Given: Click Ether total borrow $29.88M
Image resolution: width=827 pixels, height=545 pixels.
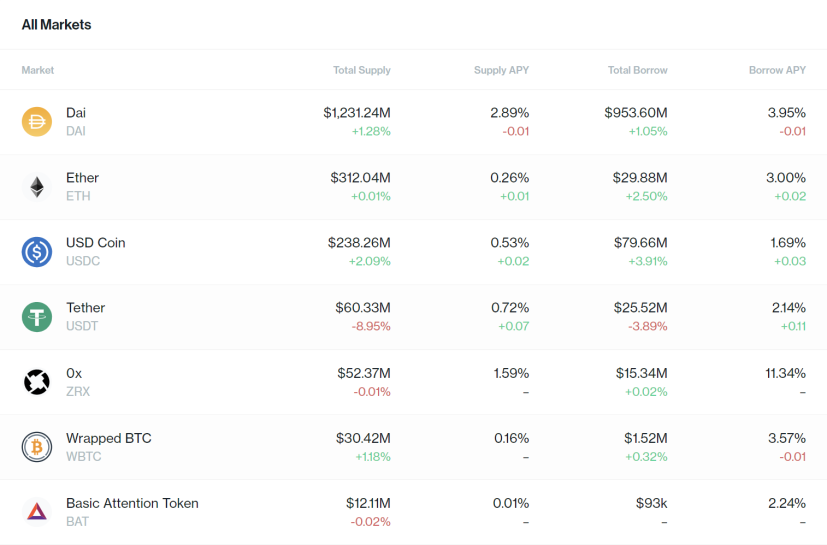Looking at the screenshot, I should (640, 178).
